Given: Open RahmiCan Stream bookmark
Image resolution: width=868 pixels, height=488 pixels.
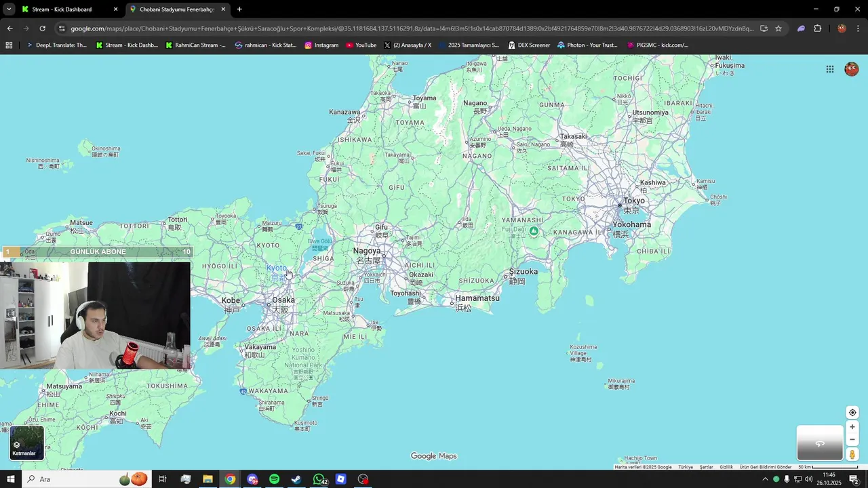Looking at the screenshot, I should coord(195,45).
